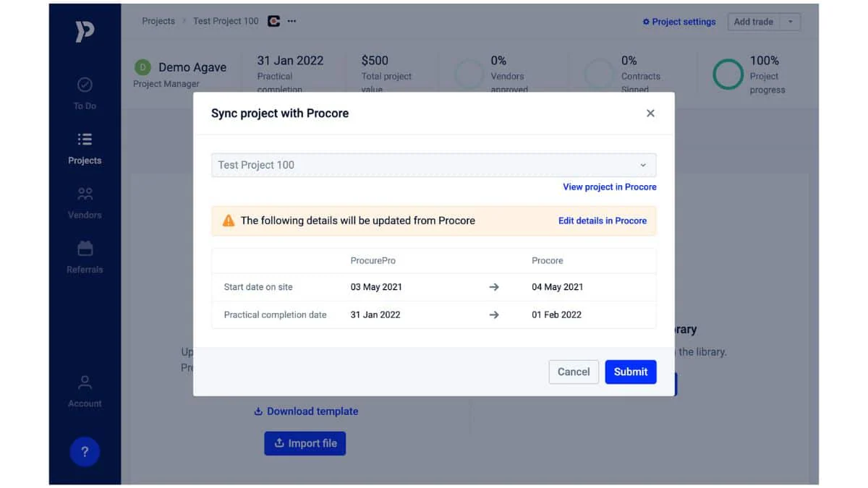Screen dimensions: 868x488
Task: Open Referrals gift icon
Action: click(85, 248)
